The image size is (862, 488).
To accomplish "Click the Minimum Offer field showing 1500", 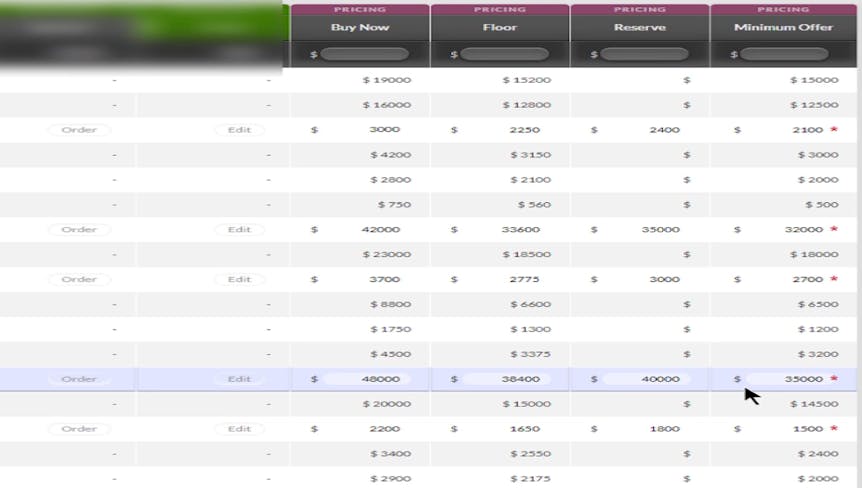I will coord(784,429).
